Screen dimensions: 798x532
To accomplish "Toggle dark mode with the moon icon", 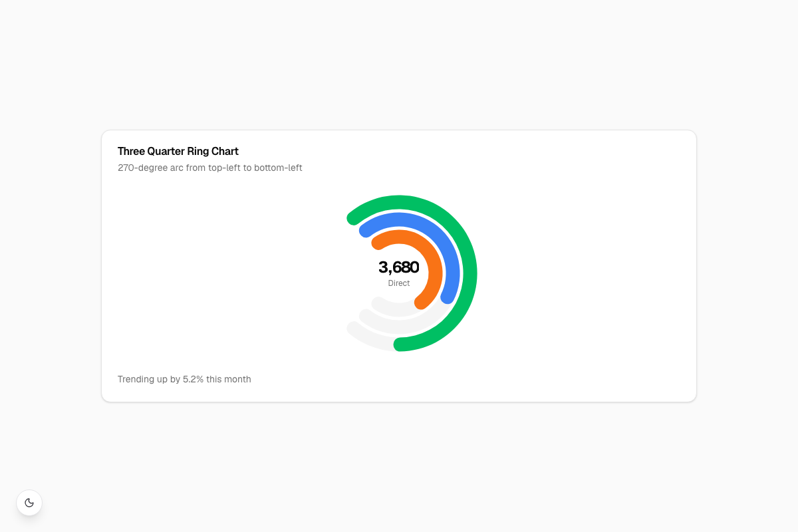I will [29, 503].
